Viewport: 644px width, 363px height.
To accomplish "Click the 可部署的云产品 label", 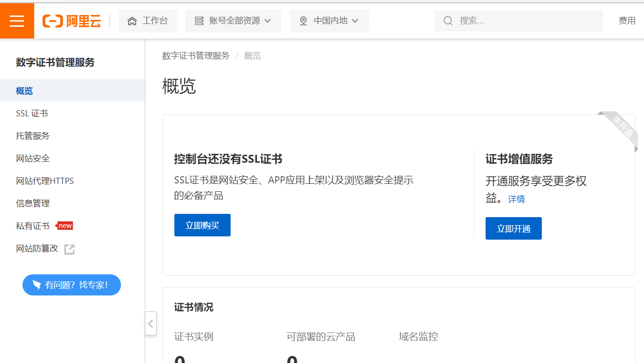I will click(321, 336).
